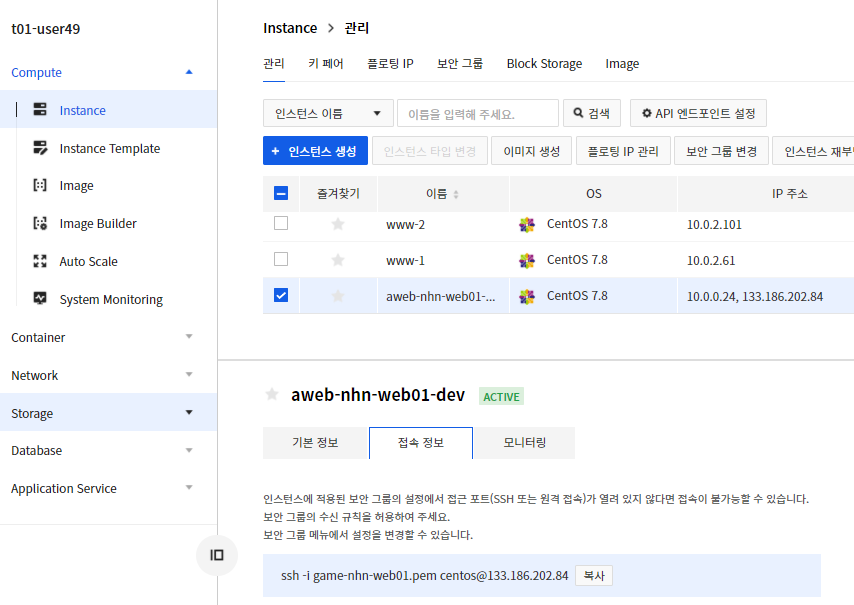This screenshot has height=605, width=854.
Task: Collapse the Compute section chevron
Action: click(188, 72)
